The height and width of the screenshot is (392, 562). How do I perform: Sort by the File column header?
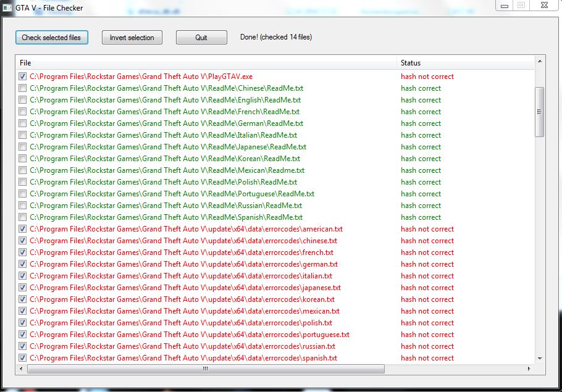[206, 63]
